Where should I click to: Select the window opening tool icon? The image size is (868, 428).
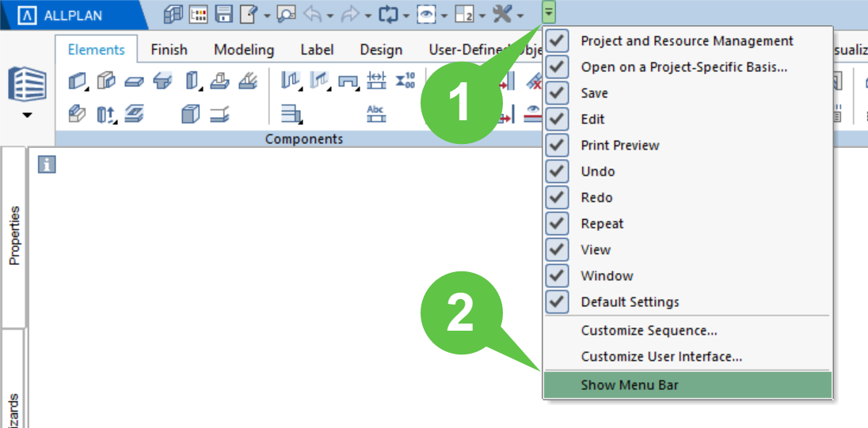(x=319, y=81)
